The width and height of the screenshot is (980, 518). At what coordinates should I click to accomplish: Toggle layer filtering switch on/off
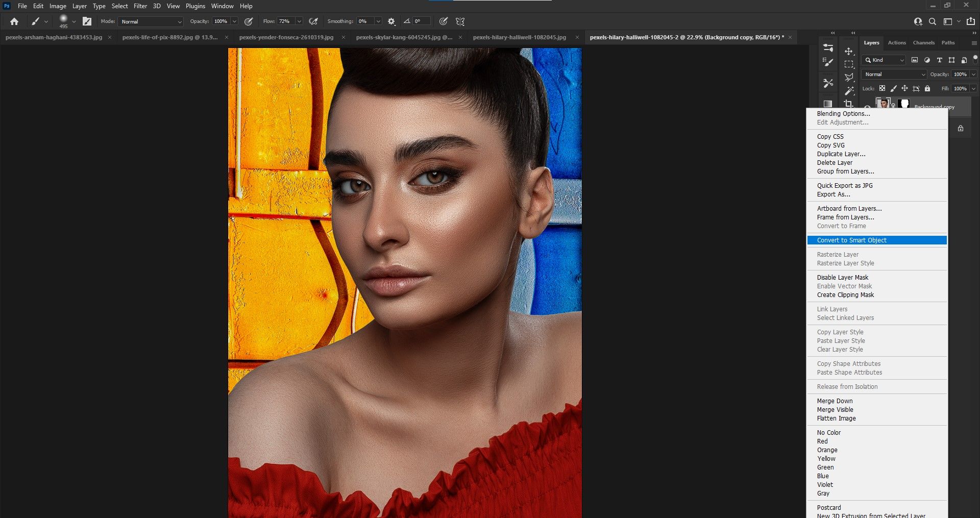pos(974,59)
